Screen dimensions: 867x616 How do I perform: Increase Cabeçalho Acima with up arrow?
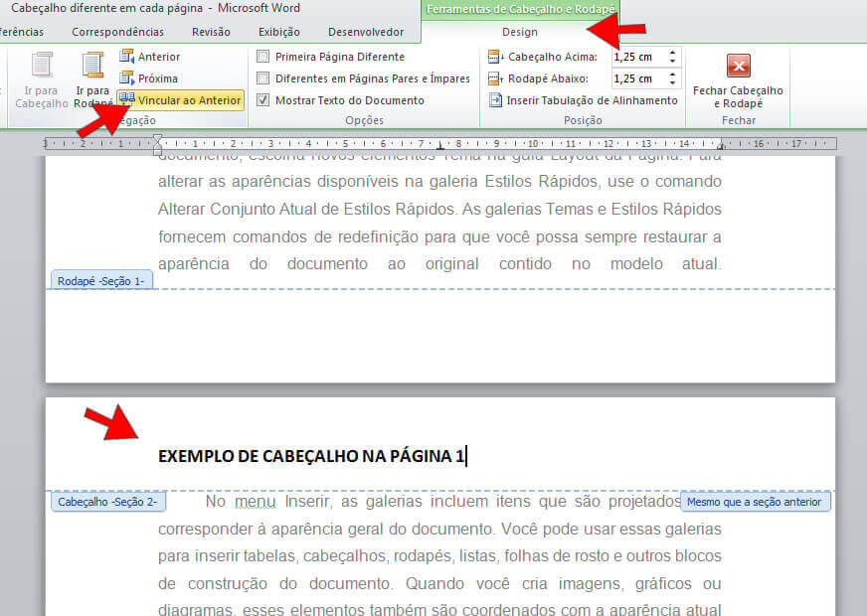pos(672,53)
